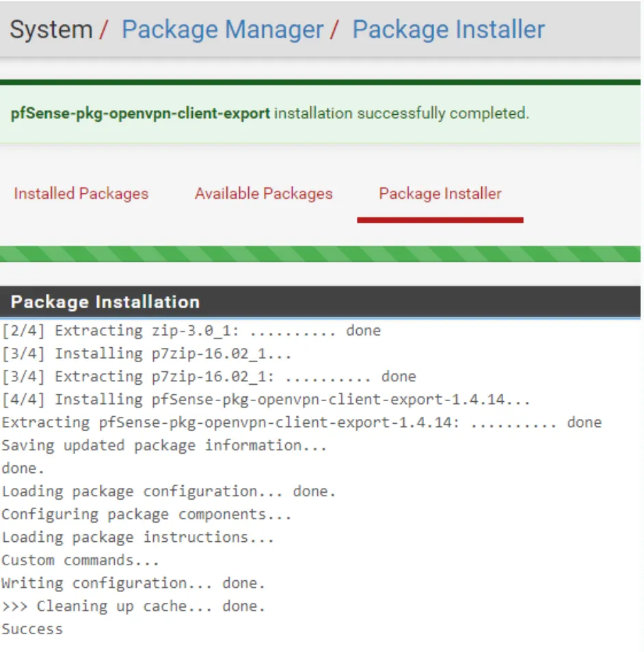This screenshot has width=644, height=652.
Task: Switch to the Available Packages tab
Action: tap(263, 193)
